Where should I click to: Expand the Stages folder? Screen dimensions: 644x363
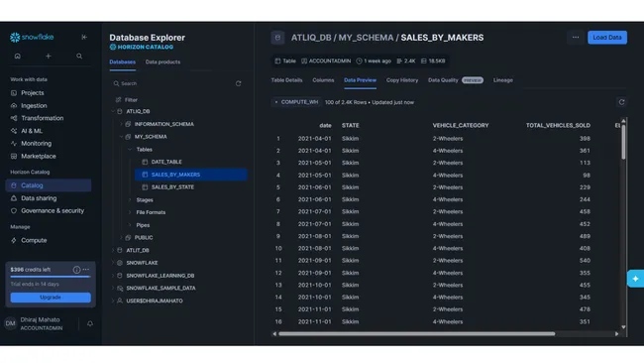(130, 199)
